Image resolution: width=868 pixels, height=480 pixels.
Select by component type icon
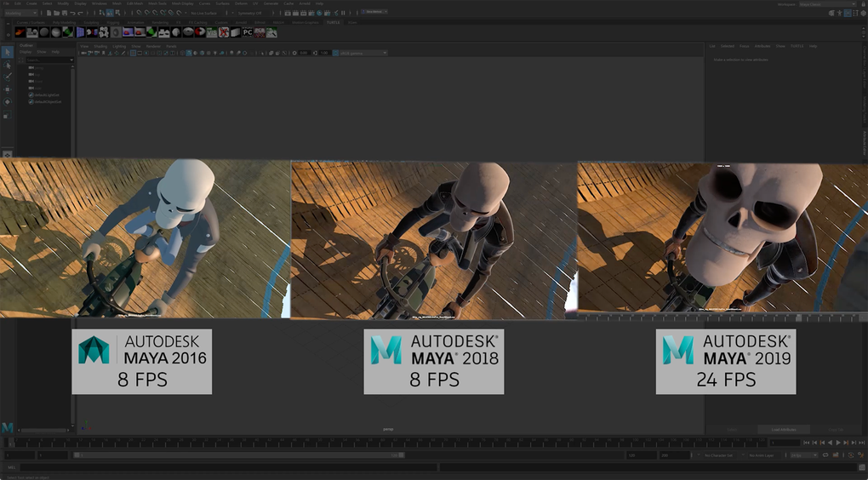coord(117,12)
